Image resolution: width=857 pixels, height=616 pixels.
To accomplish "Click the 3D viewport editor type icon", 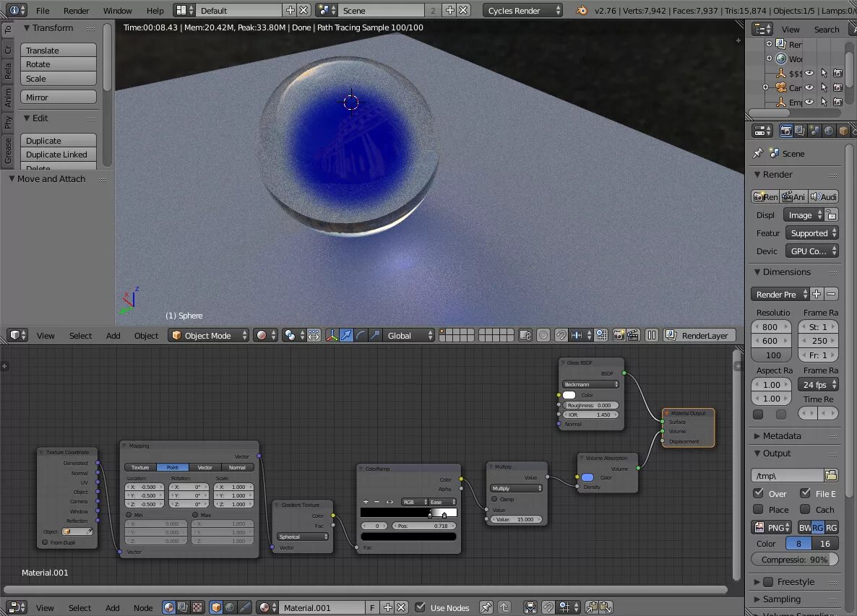I will tap(15, 335).
